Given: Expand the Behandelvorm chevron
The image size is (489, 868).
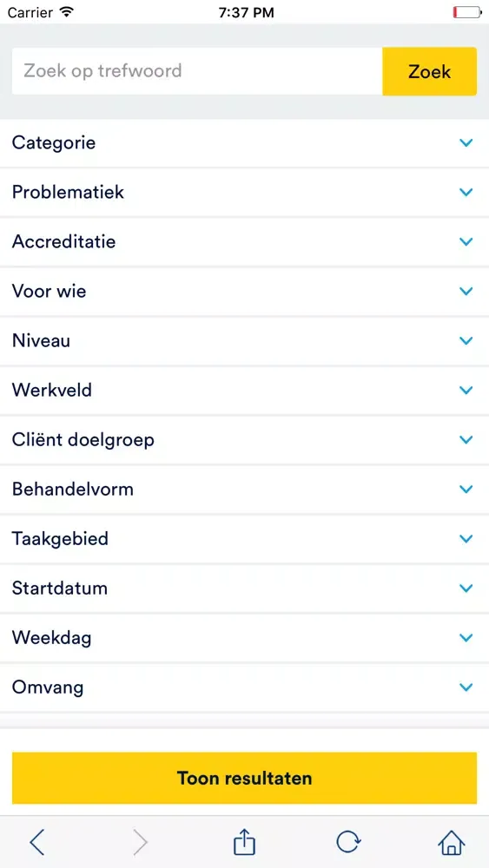Looking at the screenshot, I should click(466, 490).
